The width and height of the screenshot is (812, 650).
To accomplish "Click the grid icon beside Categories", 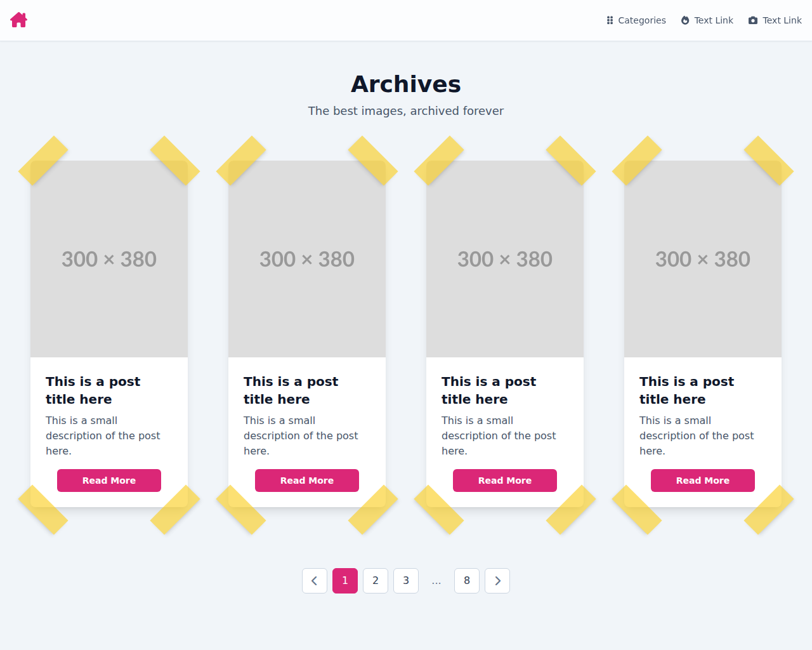I will [609, 20].
